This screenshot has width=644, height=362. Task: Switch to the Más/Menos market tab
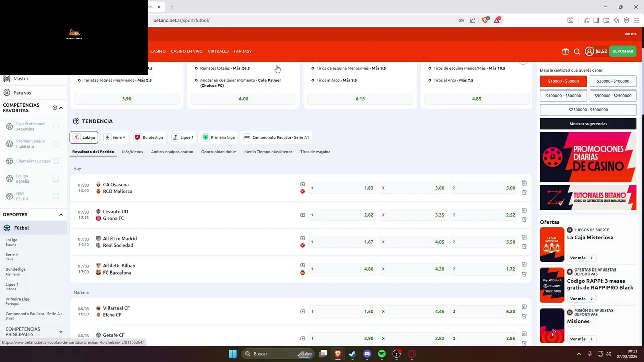click(132, 152)
